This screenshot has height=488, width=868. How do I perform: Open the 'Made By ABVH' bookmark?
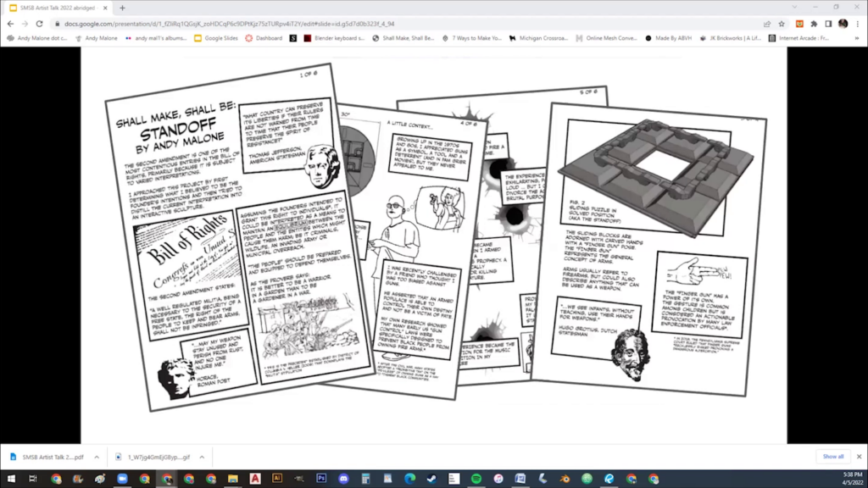click(669, 38)
